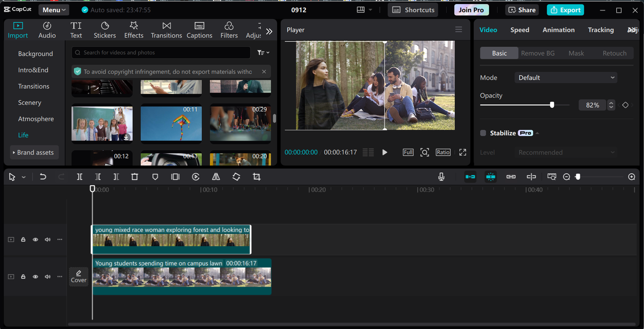Screen dimensions: 644x329
Task: Enable the Stabilize checkbox
Action: [483, 133]
